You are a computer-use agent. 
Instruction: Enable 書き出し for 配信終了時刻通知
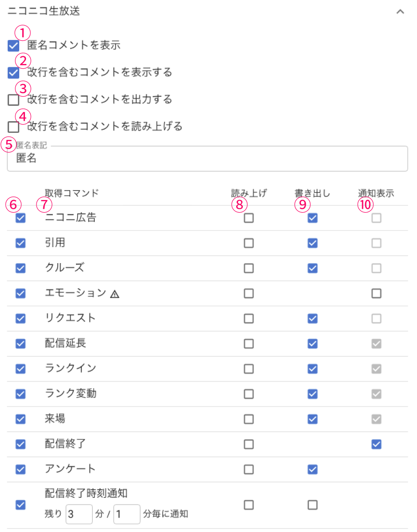pyautogui.click(x=313, y=505)
